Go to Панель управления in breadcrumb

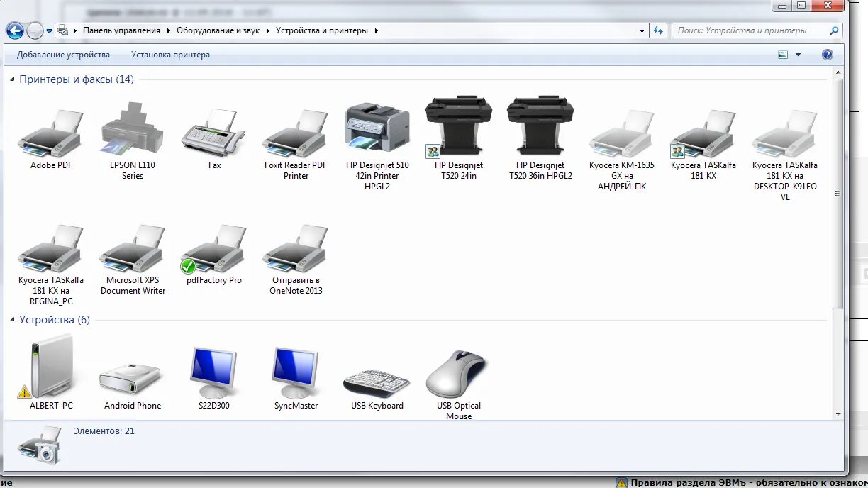121,30
